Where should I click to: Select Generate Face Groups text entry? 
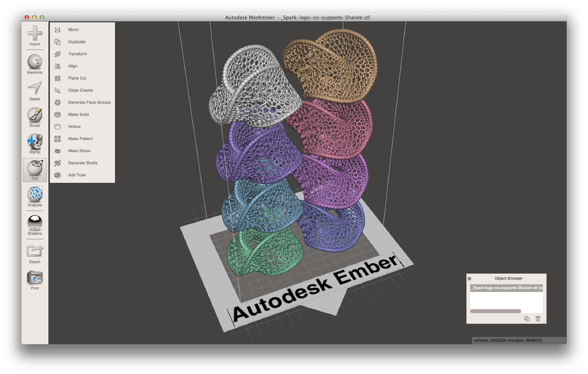click(89, 103)
